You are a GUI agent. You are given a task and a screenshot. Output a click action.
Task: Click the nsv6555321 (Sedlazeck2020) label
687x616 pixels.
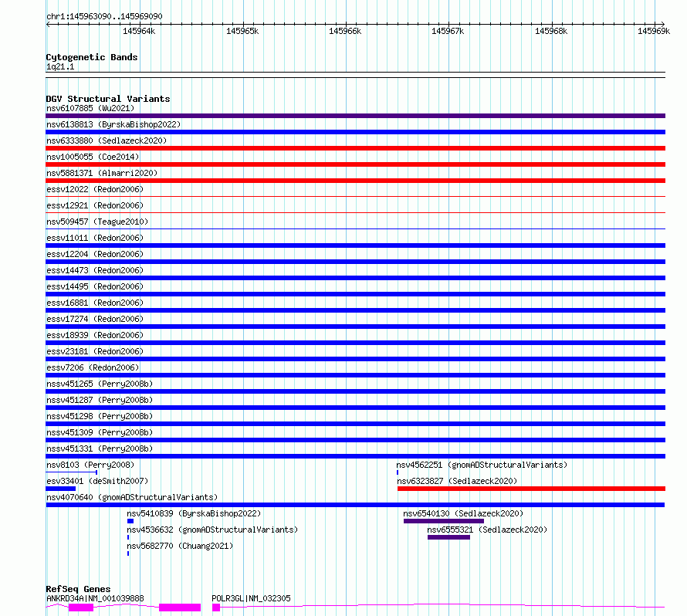pyautogui.click(x=487, y=530)
